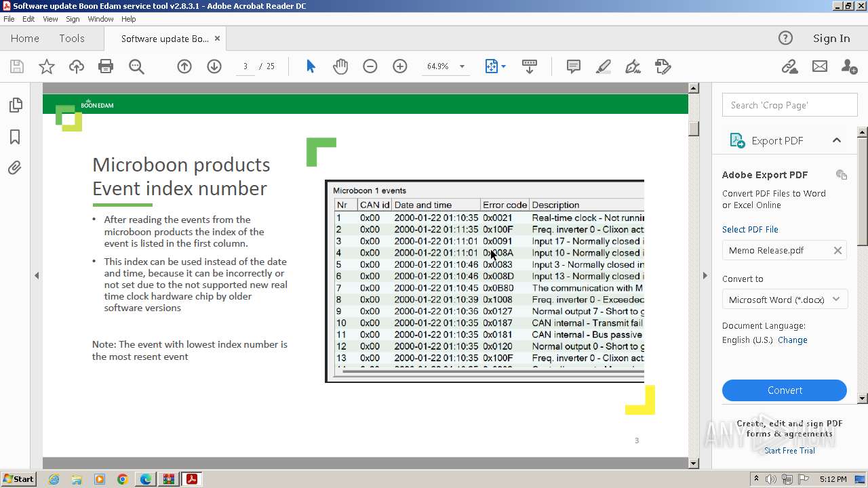Click the Export PDF tool icon

737,140
